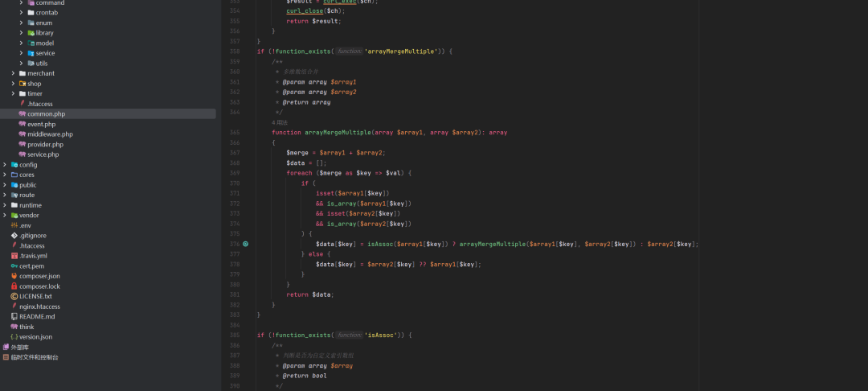Click the lock icon for composer.lock
This screenshot has width=868, height=391.
tap(14, 286)
